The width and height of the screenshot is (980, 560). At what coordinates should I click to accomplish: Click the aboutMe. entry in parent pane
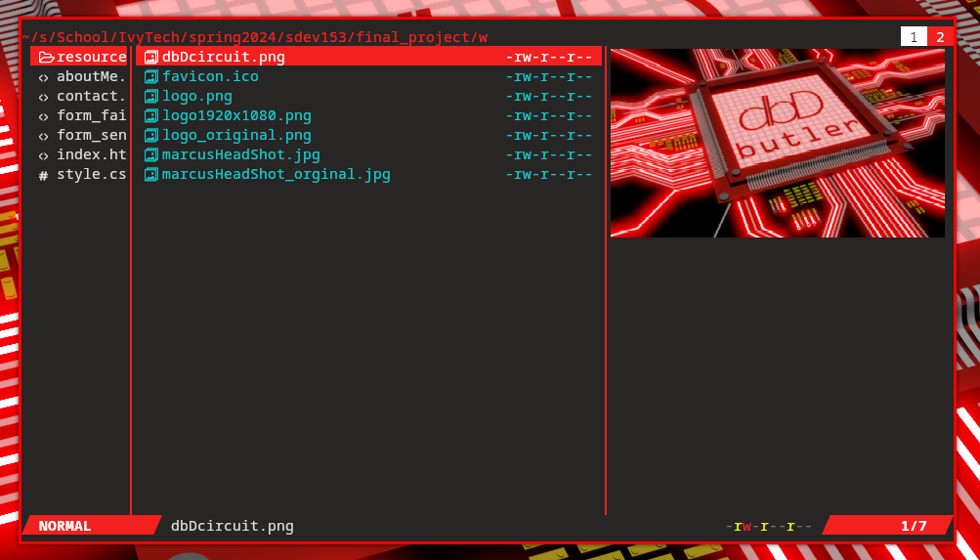(92, 77)
